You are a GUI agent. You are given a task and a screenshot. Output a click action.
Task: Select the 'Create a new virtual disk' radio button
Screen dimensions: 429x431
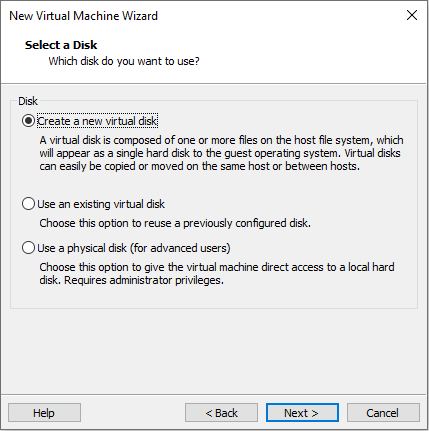tap(28, 121)
